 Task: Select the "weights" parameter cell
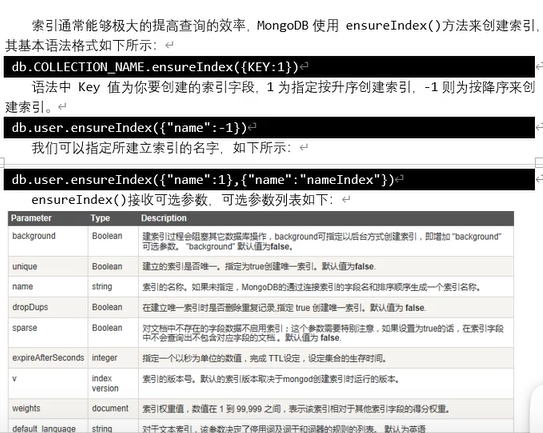48,409
